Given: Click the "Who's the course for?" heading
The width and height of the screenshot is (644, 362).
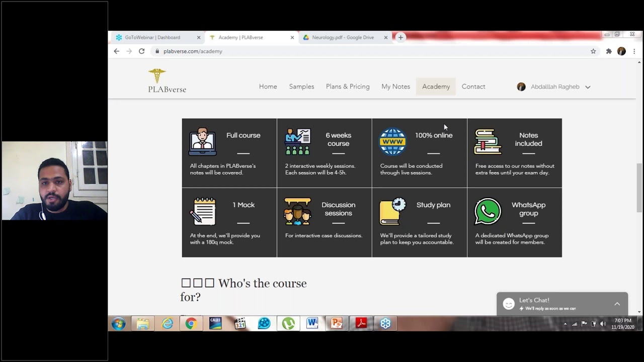Looking at the screenshot, I should (244, 290).
